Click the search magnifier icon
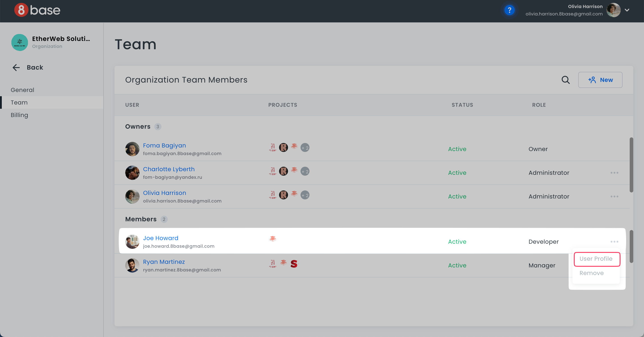The width and height of the screenshot is (644, 337). pos(566,80)
